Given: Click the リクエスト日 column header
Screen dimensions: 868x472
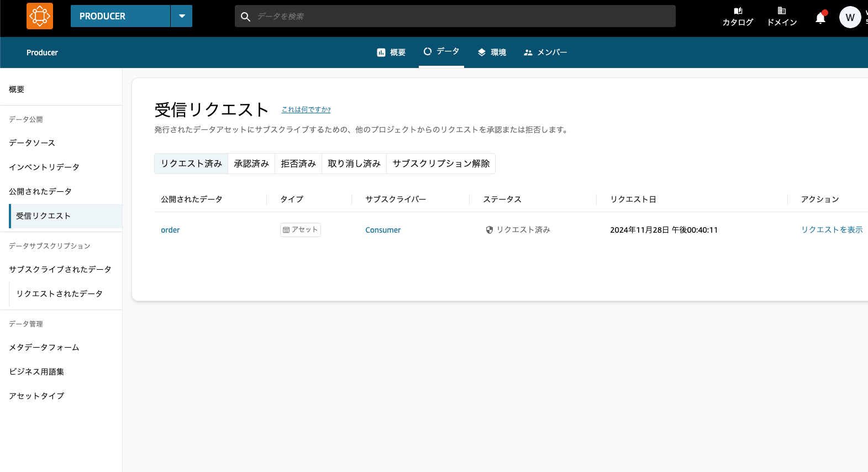Looking at the screenshot, I should [x=633, y=199].
